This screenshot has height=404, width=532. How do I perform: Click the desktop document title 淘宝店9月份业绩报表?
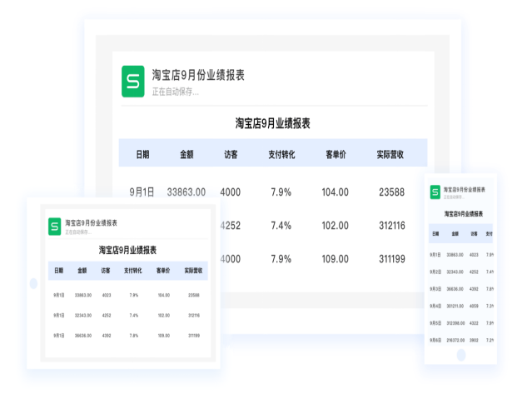click(x=198, y=76)
